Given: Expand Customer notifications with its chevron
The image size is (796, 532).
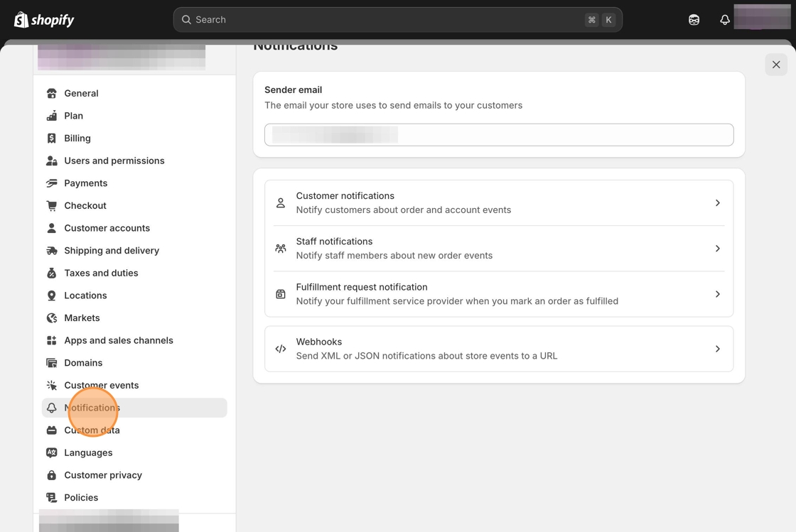Looking at the screenshot, I should pos(717,203).
